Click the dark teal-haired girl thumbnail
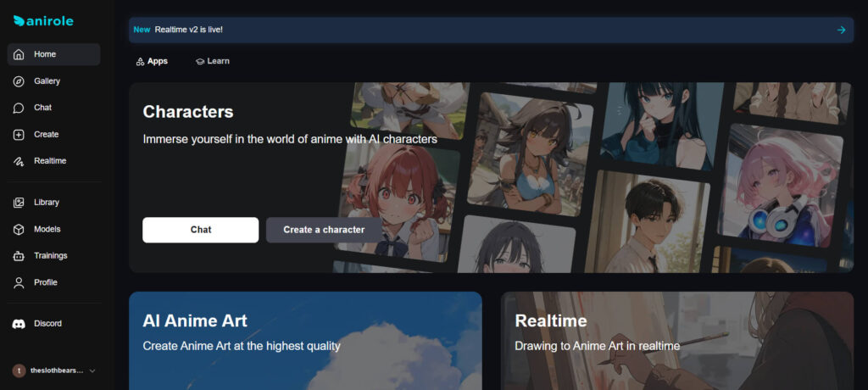868x390 pixels. click(x=662, y=126)
